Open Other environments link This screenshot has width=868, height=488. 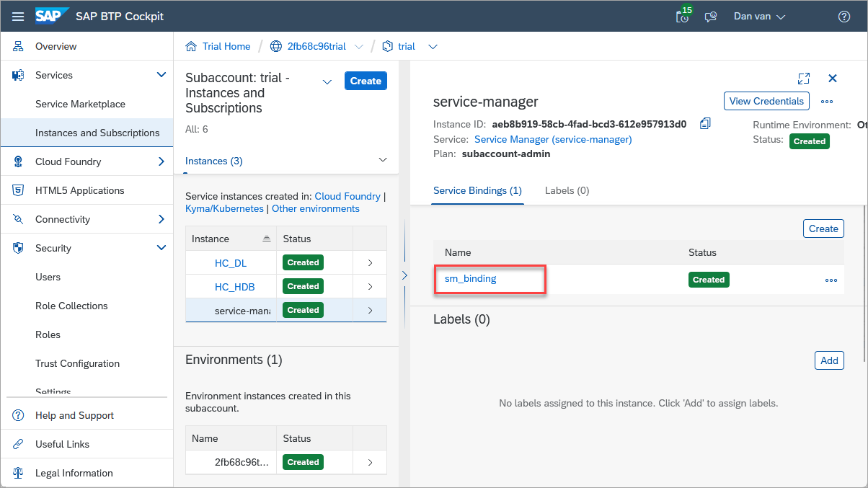(x=316, y=208)
